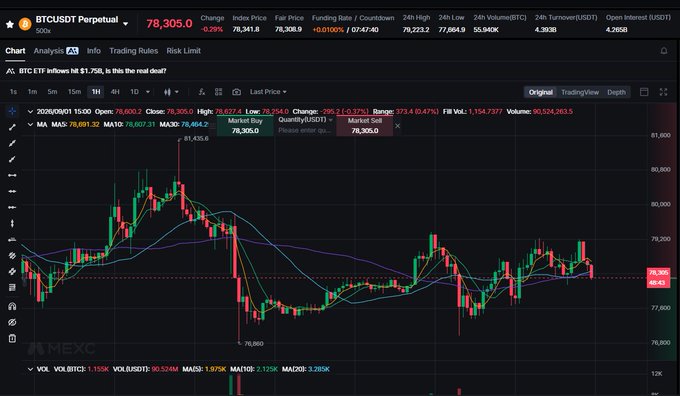The height and width of the screenshot is (396, 680).
Task: Toggle the magnet snap mode
Action: (12, 306)
